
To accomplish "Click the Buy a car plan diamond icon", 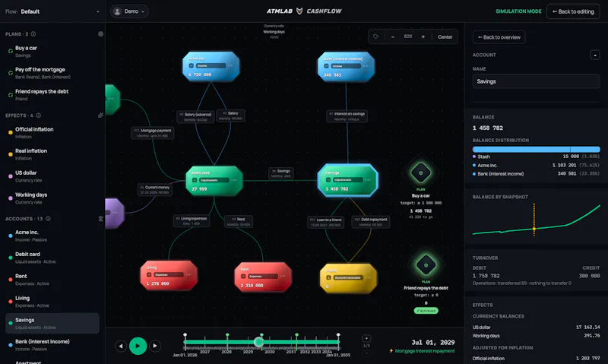I will [421, 173].
